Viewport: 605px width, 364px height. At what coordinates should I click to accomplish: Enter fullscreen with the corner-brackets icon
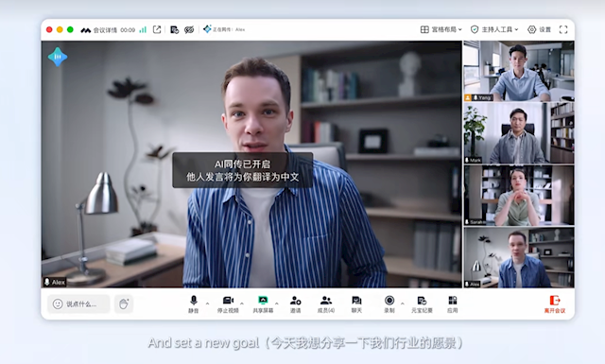click(563, 29)
